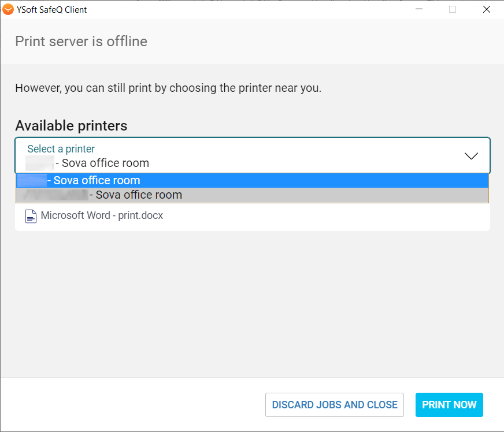Click the blurred printer name in the combo box
Image resolution: width=504 pixels, height=432 pixels.
tap(40, 163)
